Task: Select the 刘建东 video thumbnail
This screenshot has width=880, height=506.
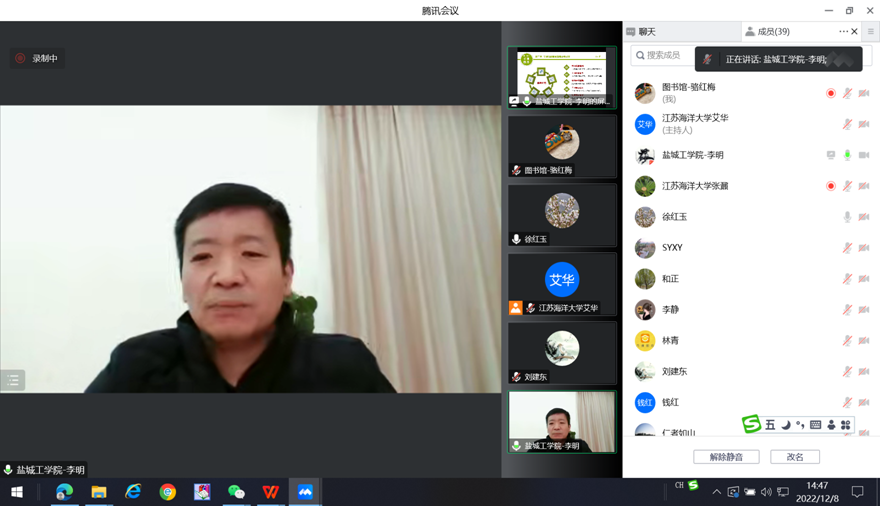Action: tap(562, 352)
